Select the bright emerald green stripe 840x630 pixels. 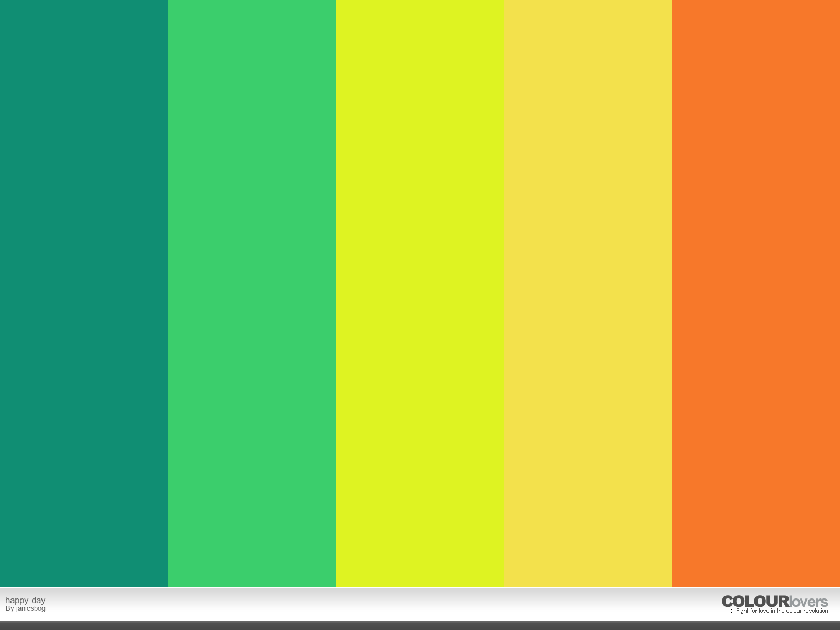[252, 294]
